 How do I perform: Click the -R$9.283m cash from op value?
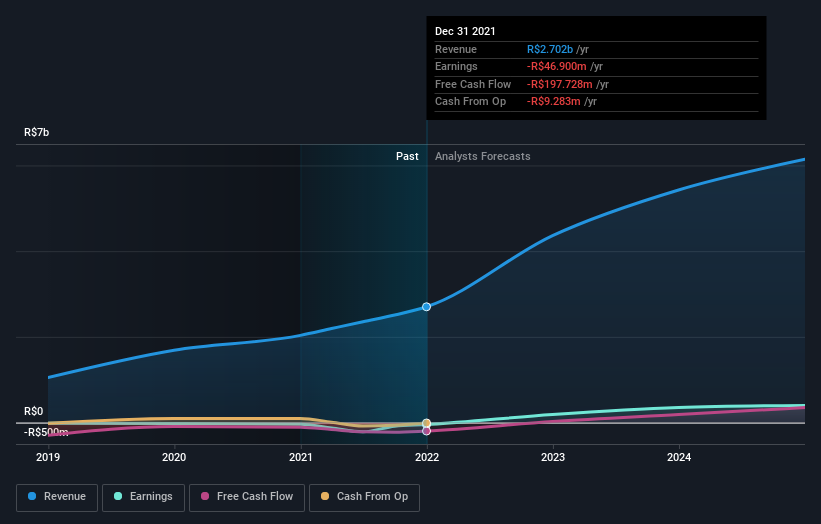coord(553,102)
